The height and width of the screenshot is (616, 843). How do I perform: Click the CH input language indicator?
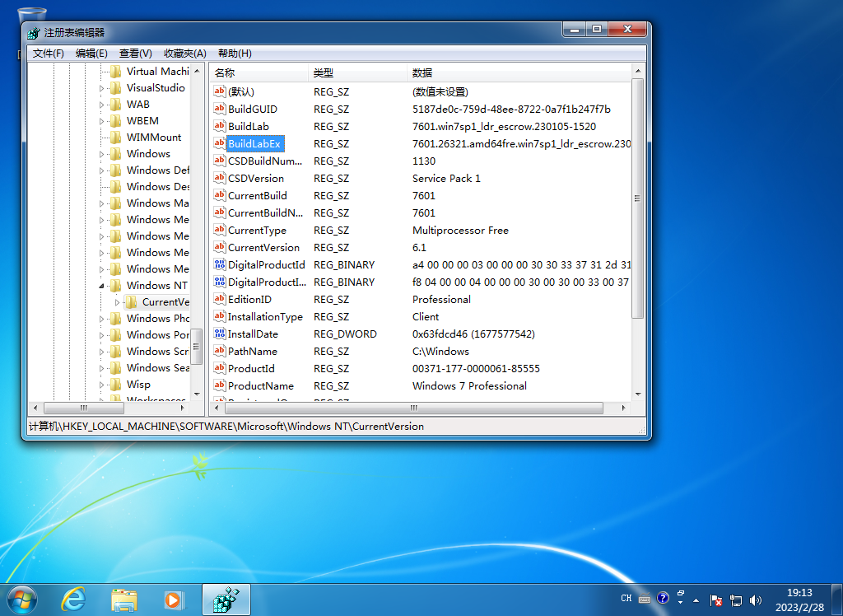(626, 598)
